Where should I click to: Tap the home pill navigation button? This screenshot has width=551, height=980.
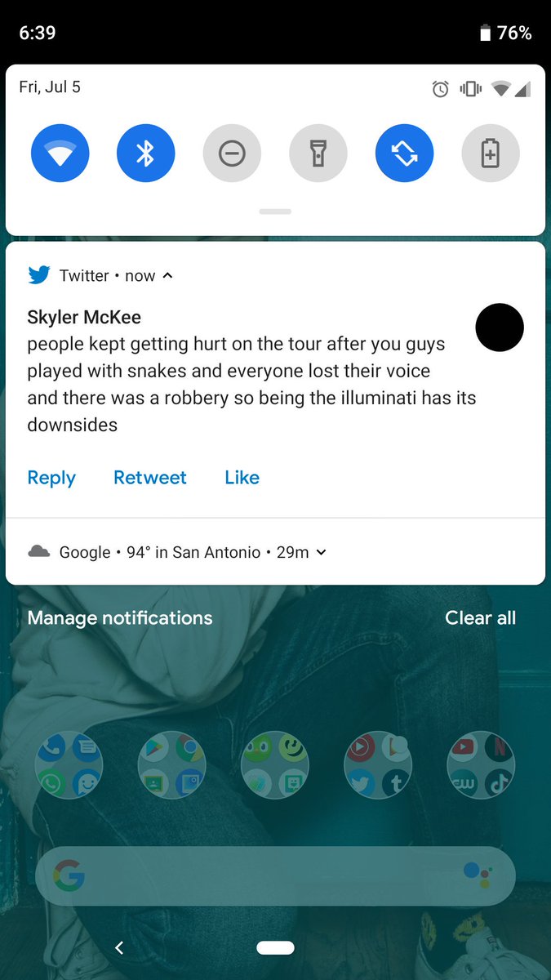[275, 947]
